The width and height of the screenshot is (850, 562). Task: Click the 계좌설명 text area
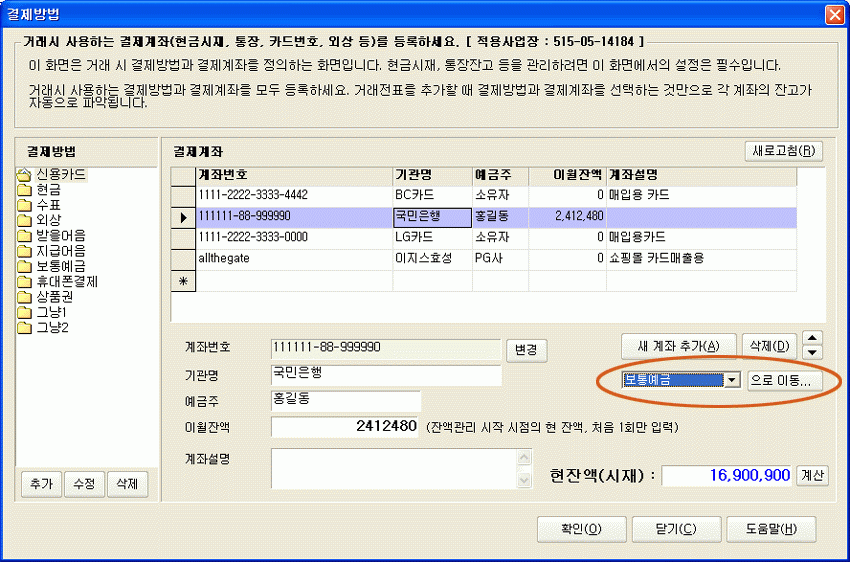pos(395,469)
